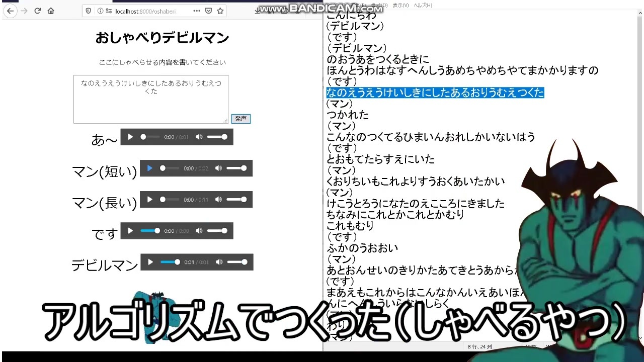Click the デビルマン audio seek bar
The image size is (644, 362).
[170, 262]
